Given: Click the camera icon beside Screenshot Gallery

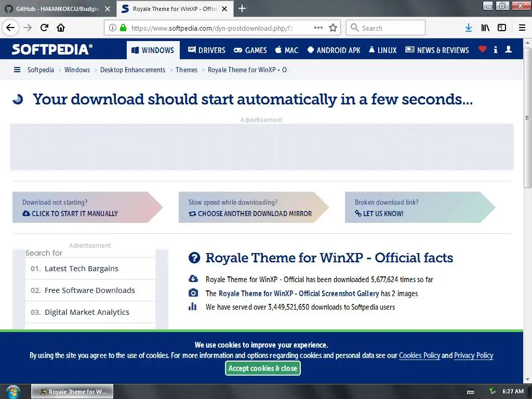Looking at the screenshot, I should click(x=193, y=292).
